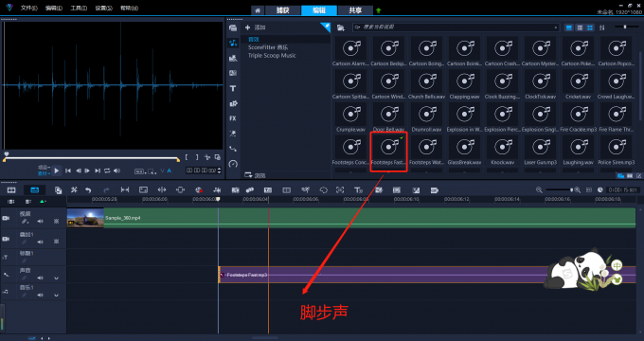The height and width of the screenshot is (341, 644).
Task: Open the Speed gauge icon in library sidebar
Action: (x=233, y=164)
